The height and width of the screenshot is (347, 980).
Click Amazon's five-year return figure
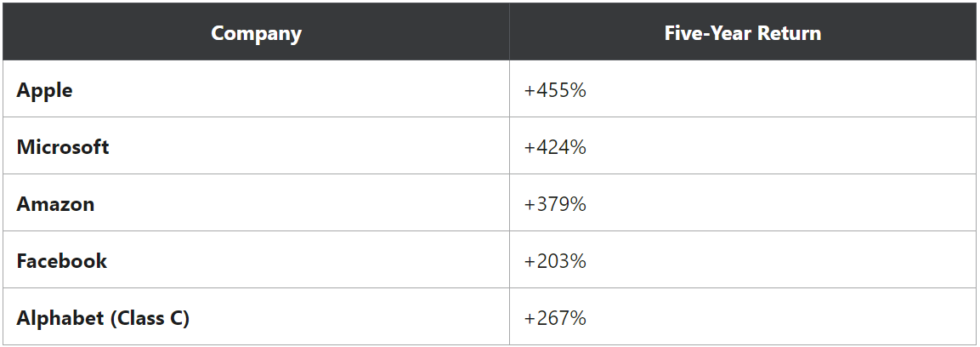(x=555, y=204)
